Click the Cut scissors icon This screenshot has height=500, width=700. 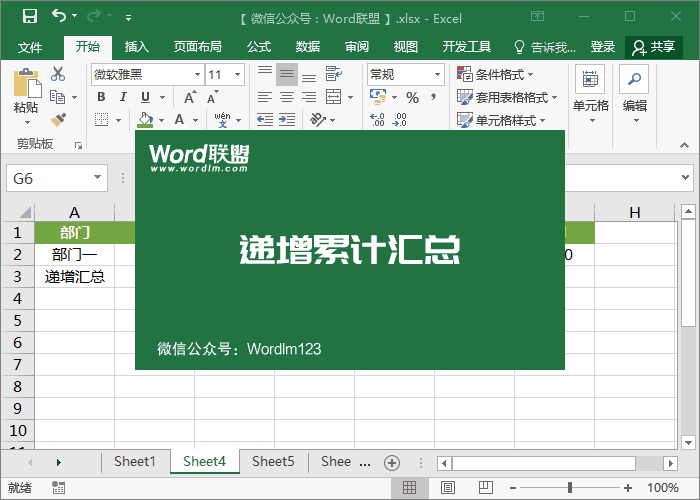[58, 74]
